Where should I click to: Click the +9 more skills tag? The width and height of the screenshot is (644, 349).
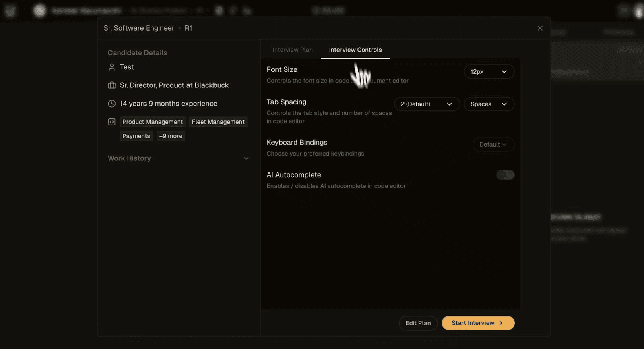(171, 136)
